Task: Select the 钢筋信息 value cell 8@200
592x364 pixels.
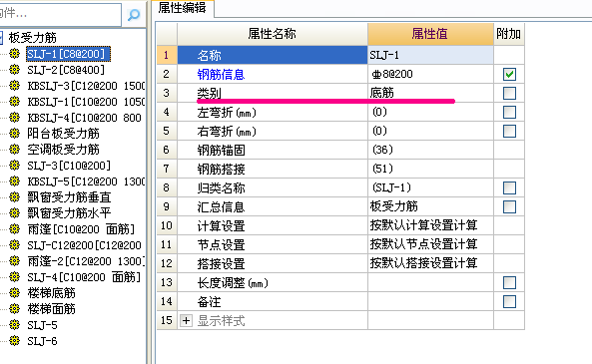Action: [x=430, y=74]
